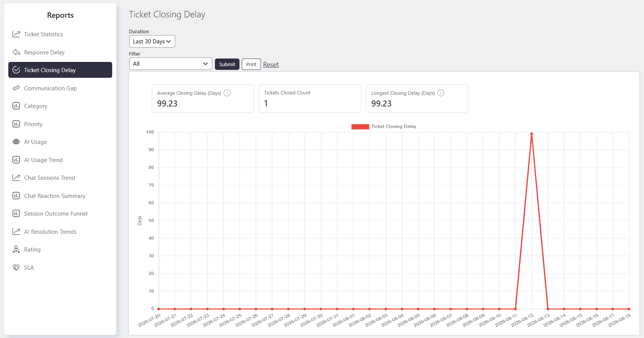The image size is (644, 338).
Task: Click the Tickets Closed Count value 1
Action: pyautogui.click(x=266, y=103)
